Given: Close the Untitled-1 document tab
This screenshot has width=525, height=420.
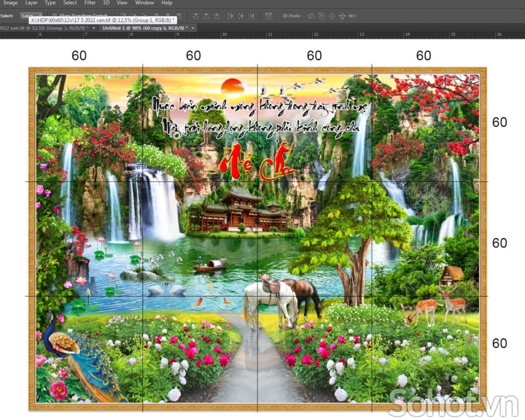Looking at the screenshot, I should coord(194,28).
